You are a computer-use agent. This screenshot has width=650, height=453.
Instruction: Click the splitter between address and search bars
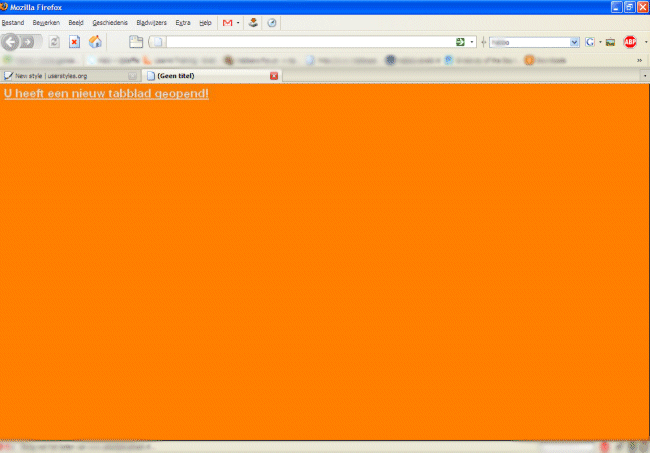coord(483,42)
